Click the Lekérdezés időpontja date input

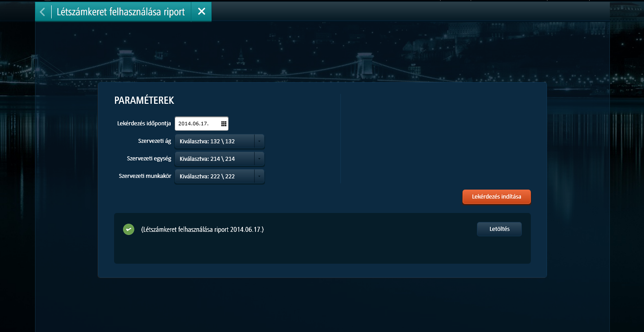point(202,124)
